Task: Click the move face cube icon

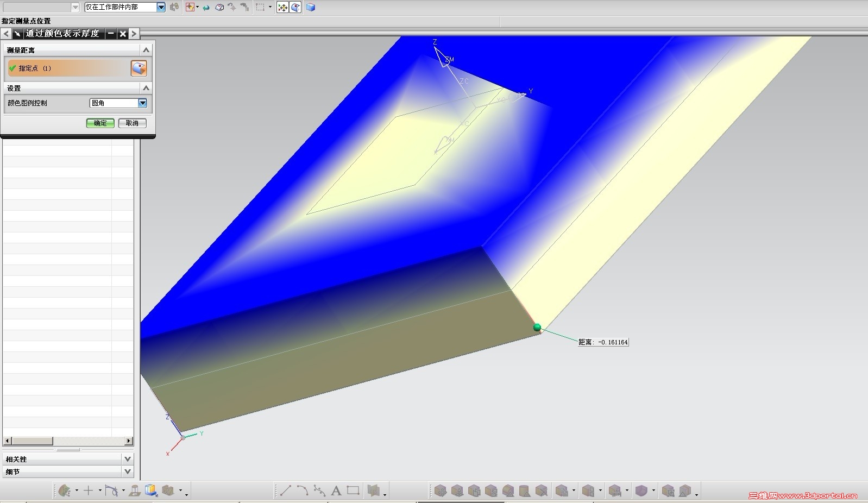Action: [441, 491]
